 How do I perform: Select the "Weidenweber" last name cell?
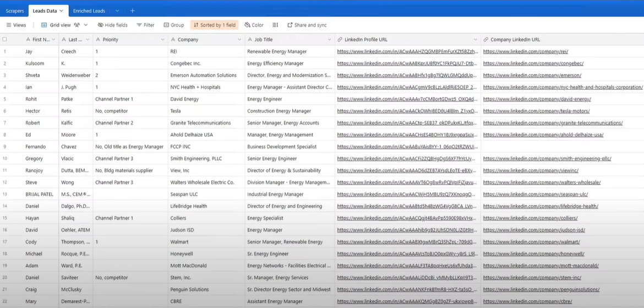pos(76,75)
